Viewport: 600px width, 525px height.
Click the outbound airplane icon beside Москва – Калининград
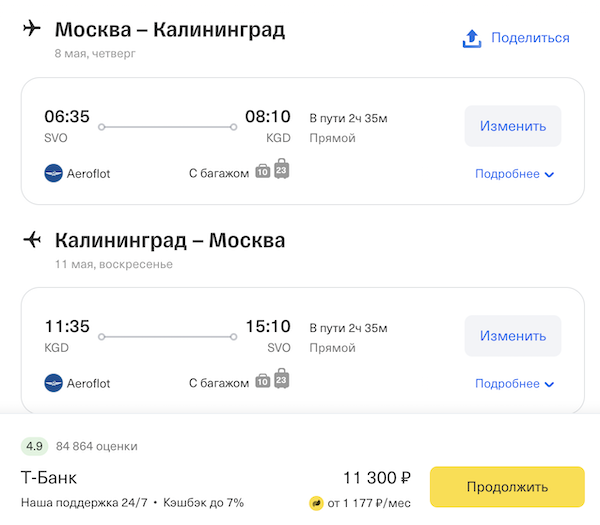[x=32, y=29]
